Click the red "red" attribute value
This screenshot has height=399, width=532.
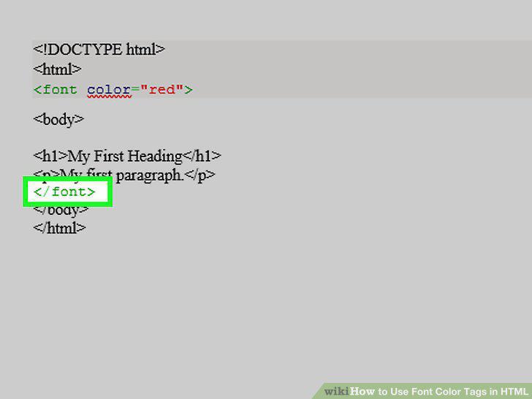(x=161, y=90)
